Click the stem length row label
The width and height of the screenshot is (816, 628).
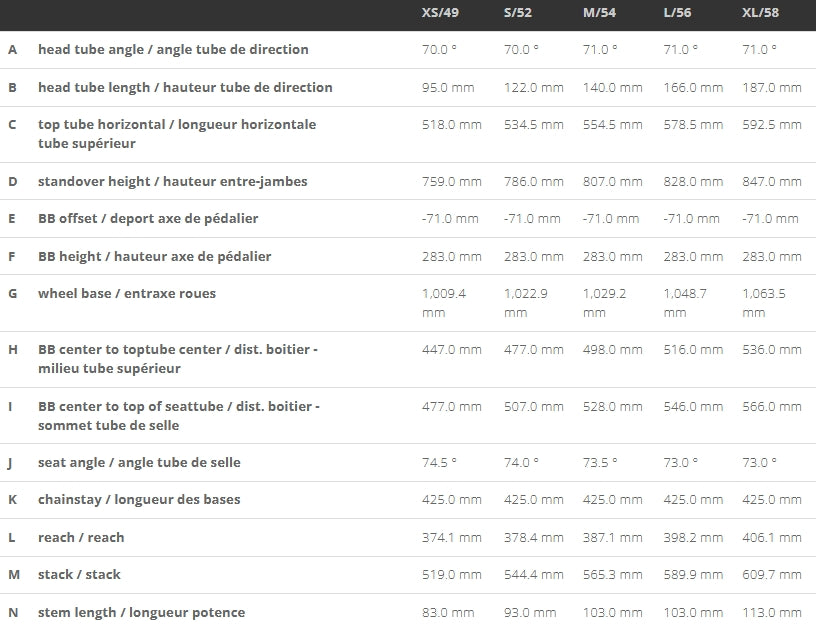(x=141, y=613)
